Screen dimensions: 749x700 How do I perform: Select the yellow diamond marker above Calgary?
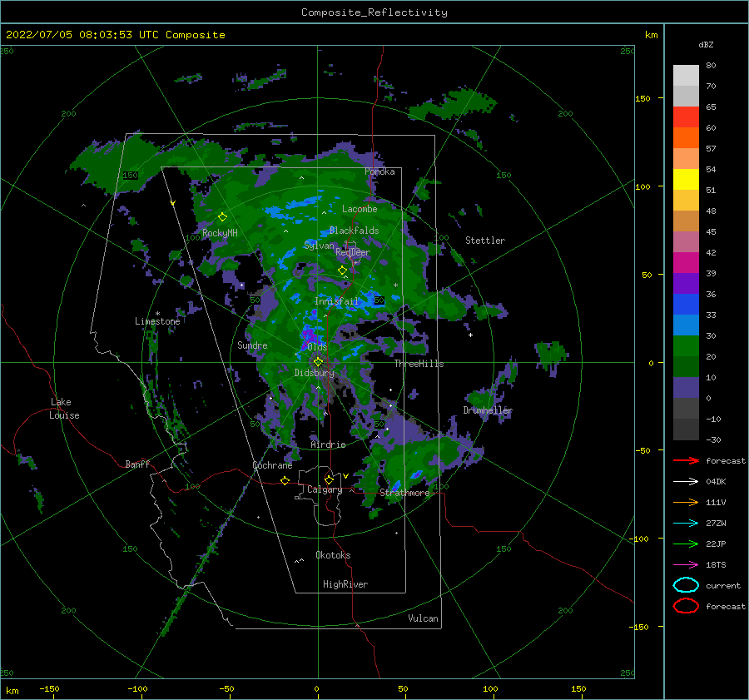(x=329, y=479)
